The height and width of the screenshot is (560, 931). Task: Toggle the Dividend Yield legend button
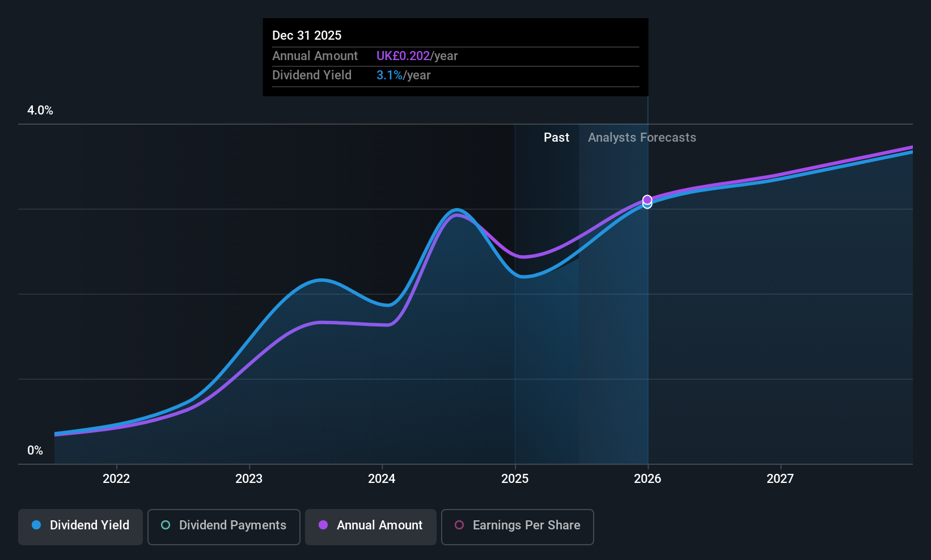81,527
